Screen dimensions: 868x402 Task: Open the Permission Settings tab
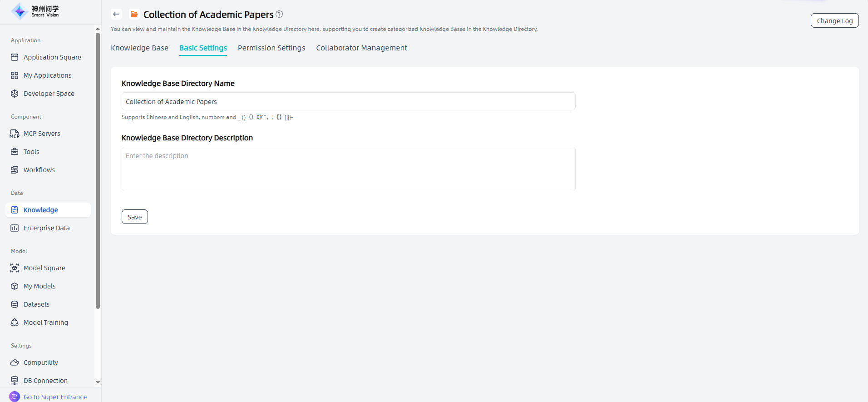click(271, 48)
